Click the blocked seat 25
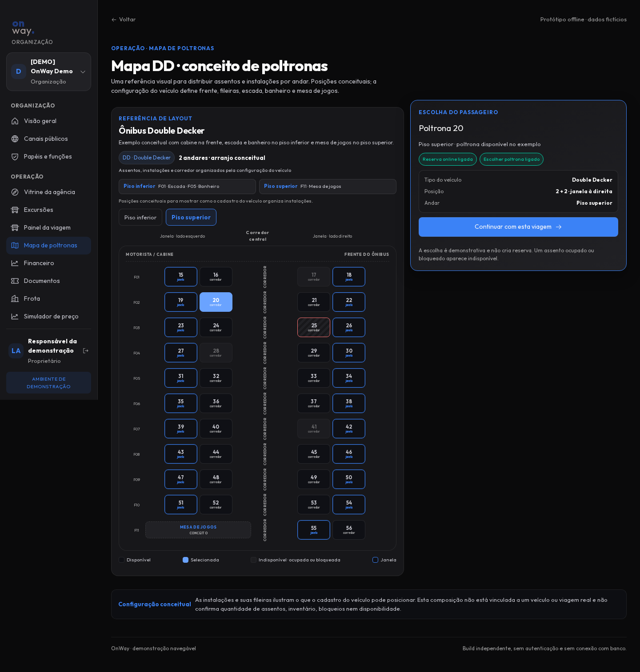This screenshot has width=640, height=672. point(314,327)
